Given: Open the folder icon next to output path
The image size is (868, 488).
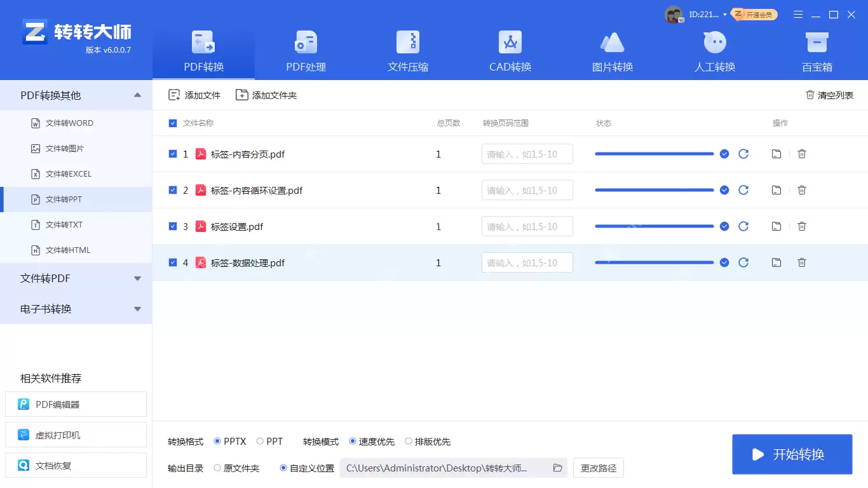Looking at the screenshot, I should (x=557, y=468).
